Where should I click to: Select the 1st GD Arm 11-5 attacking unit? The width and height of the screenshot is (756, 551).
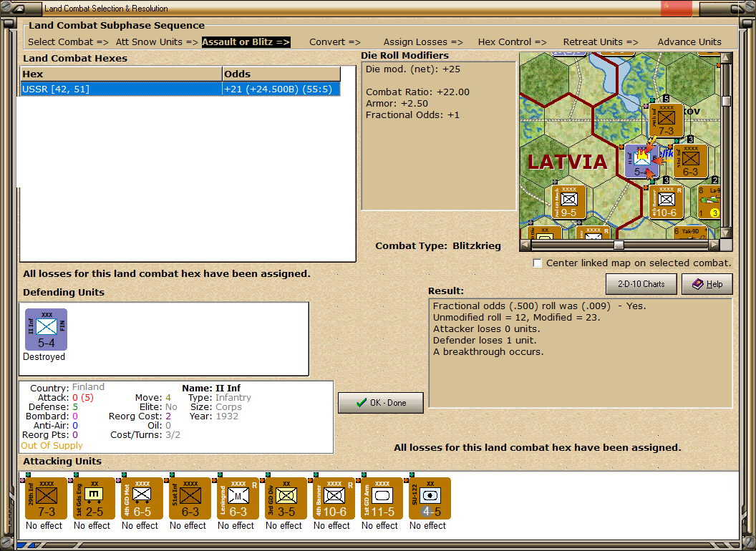(x=382, y=499)
